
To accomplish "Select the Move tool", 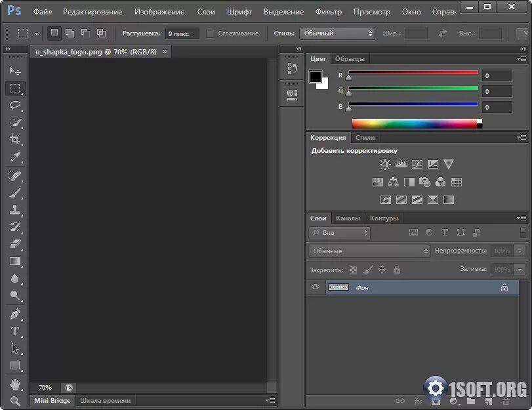I will click(x=15, y=71).
